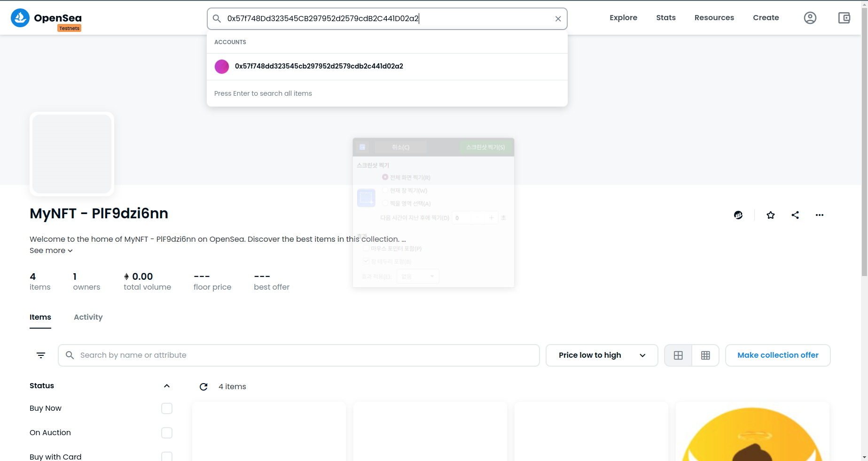Click the MyNFT - PIF9dzi6nn title
The height and width of the screenshot is (461, 868).
(99, 214)
